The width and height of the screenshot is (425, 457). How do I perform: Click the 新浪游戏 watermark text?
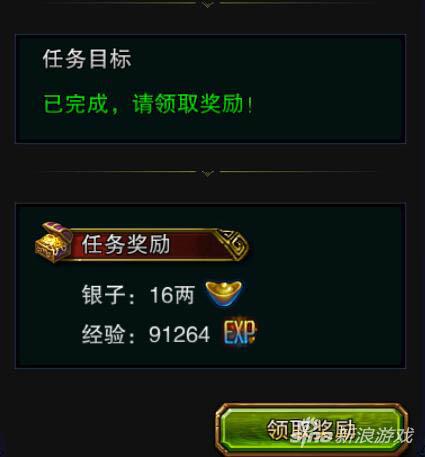374,435
